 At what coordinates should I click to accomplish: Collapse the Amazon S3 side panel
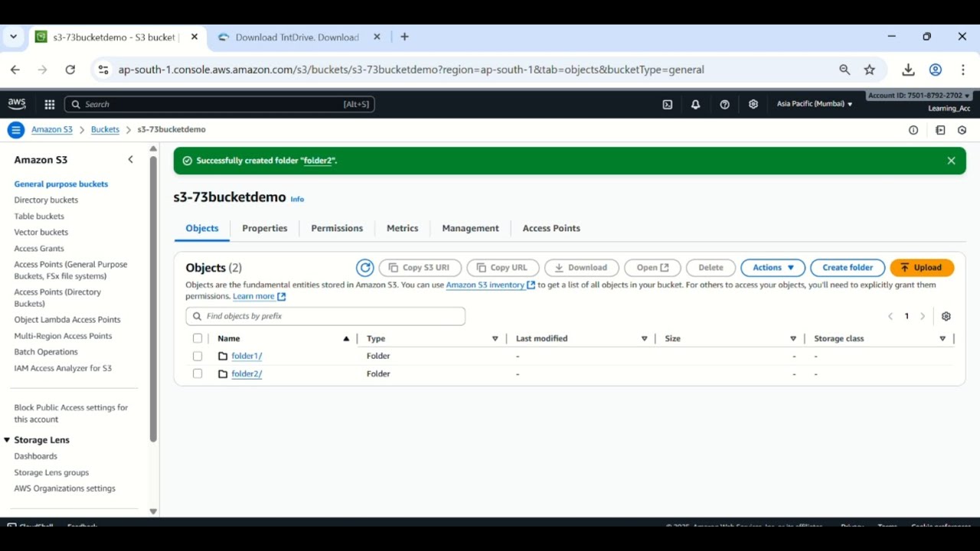point(131,160)
